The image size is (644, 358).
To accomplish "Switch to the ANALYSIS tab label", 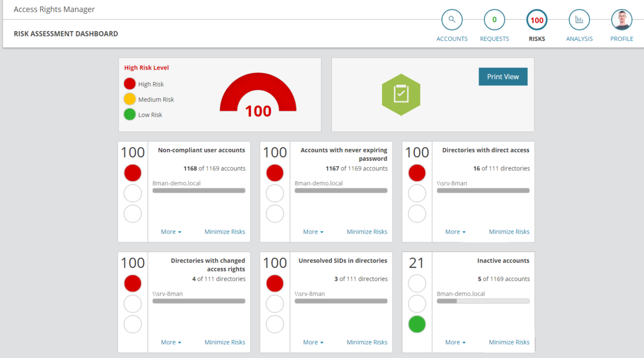I will (x=579, y=39).
